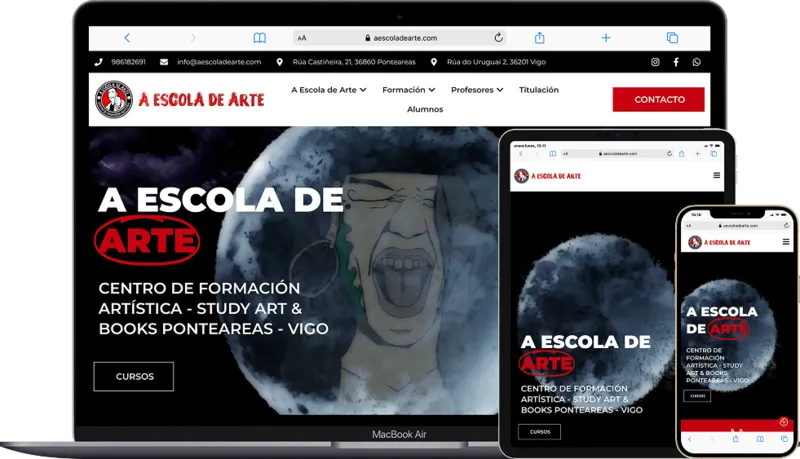Click A Escola de Arte red wordmark on MacBook
This screenshot has width=800, height=459.
pos(202,99)
